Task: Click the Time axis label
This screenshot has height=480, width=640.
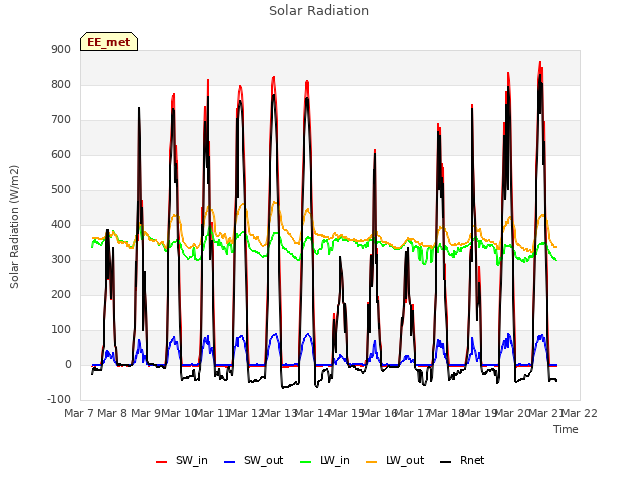Action: click(x=566, y=429)
